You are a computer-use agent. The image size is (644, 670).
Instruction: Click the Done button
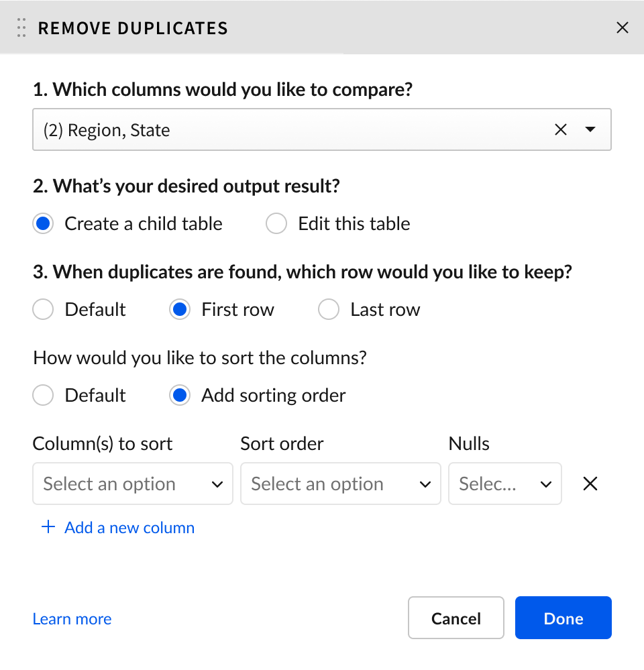pos(563,618)
